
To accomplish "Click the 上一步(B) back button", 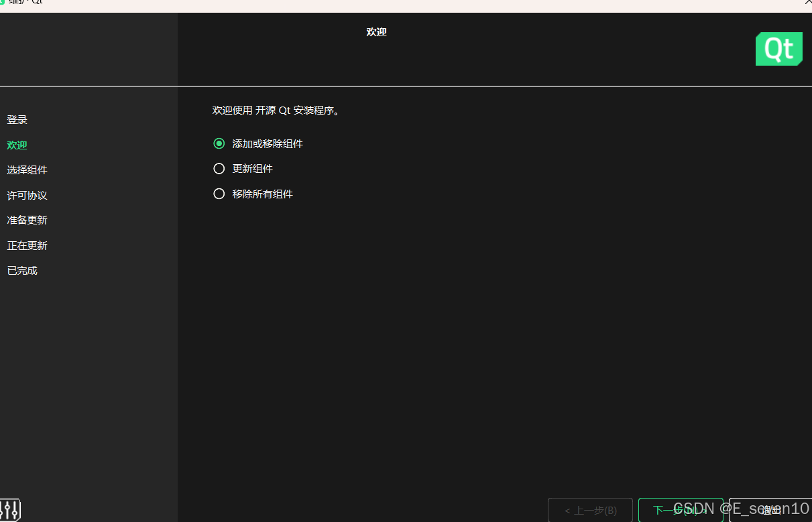I will (x=590, y=510).
